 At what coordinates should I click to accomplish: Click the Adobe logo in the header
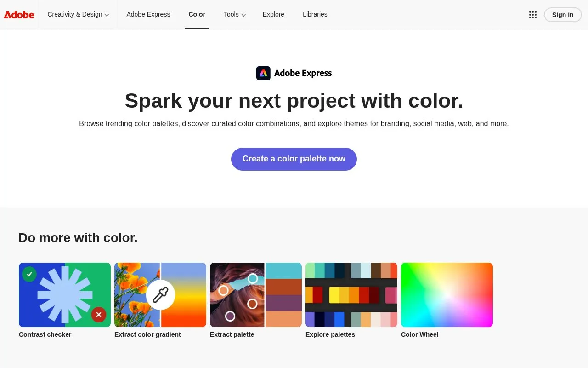point(19,15)
